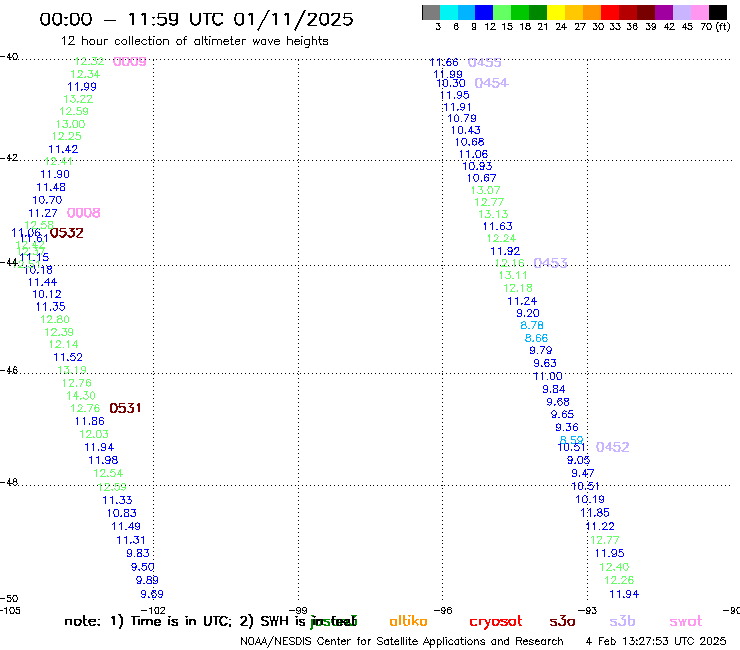Click the light-blue value '8.66'

click(537, 338)
